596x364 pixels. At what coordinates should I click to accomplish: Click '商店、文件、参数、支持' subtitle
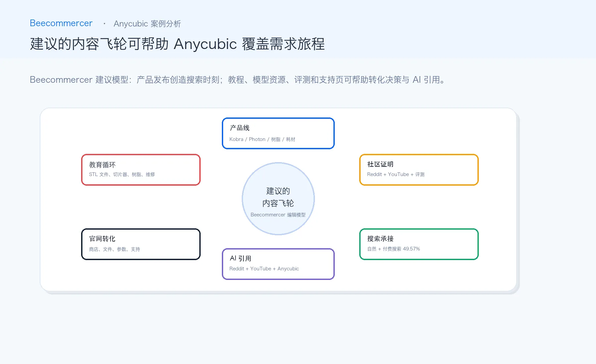point(114,249)
